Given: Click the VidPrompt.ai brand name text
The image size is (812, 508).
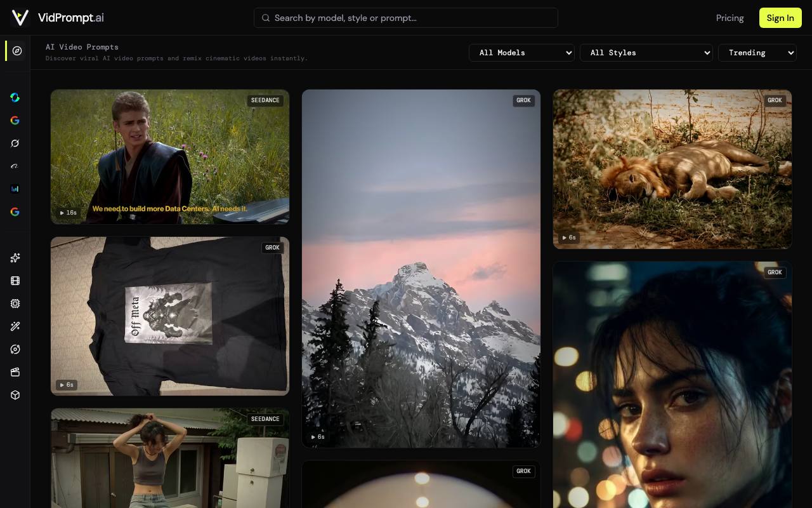Looking at the screenshot, I should click(x=70, y=18).
